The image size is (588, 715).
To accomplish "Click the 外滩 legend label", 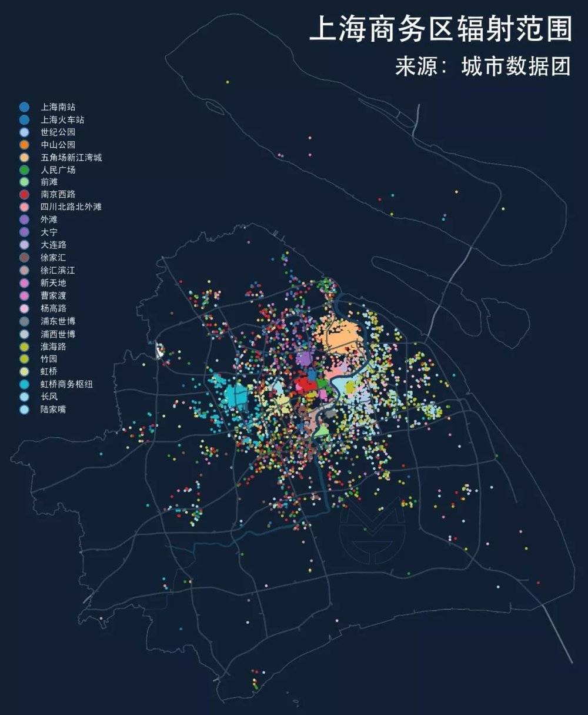I will 49,220.
